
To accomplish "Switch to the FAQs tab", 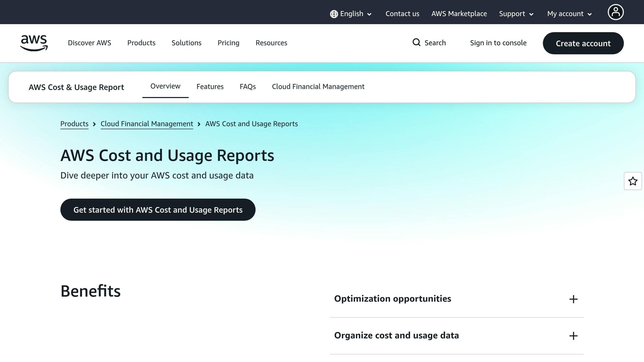I will pos(247,87).
